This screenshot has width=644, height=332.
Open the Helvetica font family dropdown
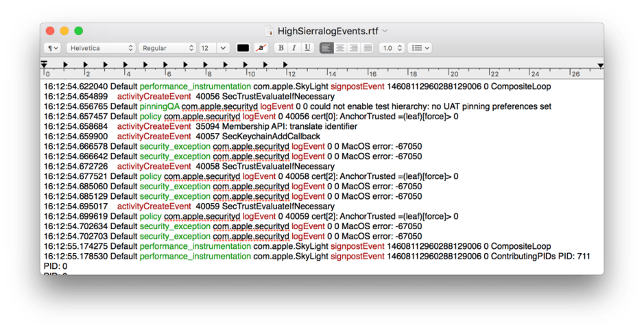pos(101,48)
